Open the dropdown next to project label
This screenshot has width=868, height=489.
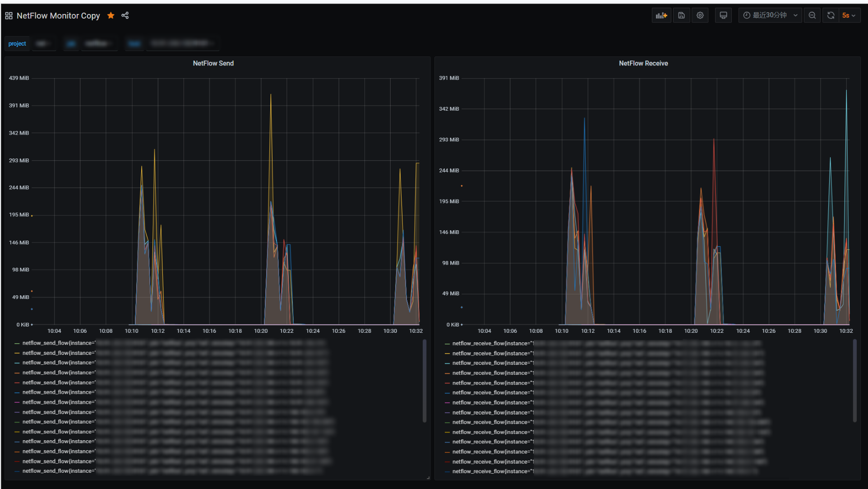44,44
